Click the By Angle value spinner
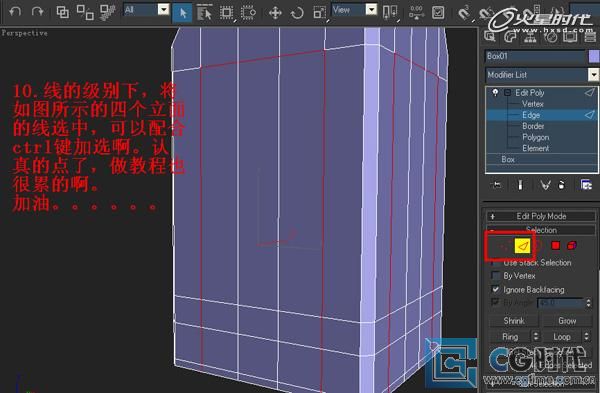Screen dimensions: 600x393 (589, 303)
